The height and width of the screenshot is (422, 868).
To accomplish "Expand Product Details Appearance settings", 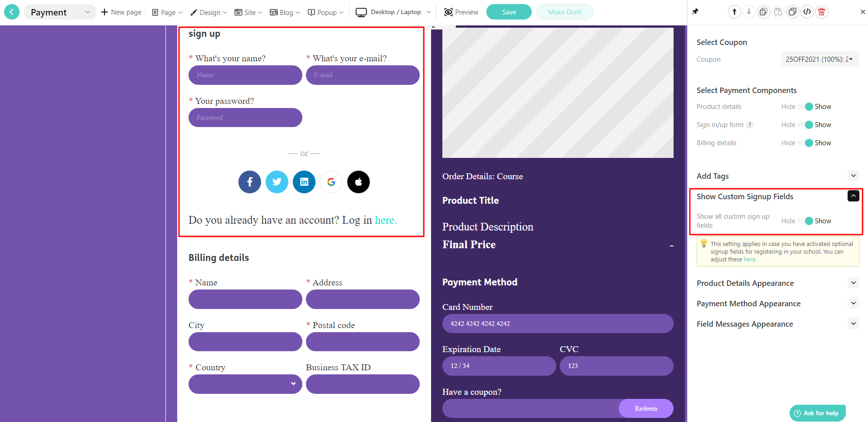I will 854,282.
